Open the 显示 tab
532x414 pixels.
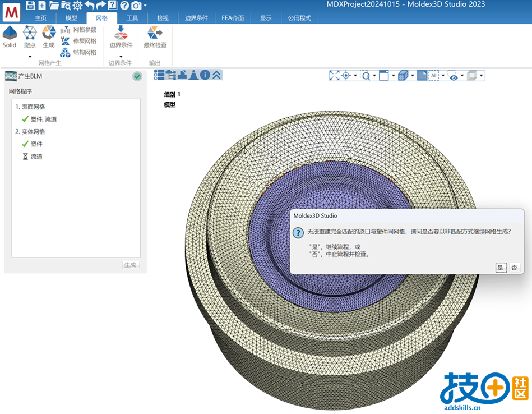click(x=266, y=18)
